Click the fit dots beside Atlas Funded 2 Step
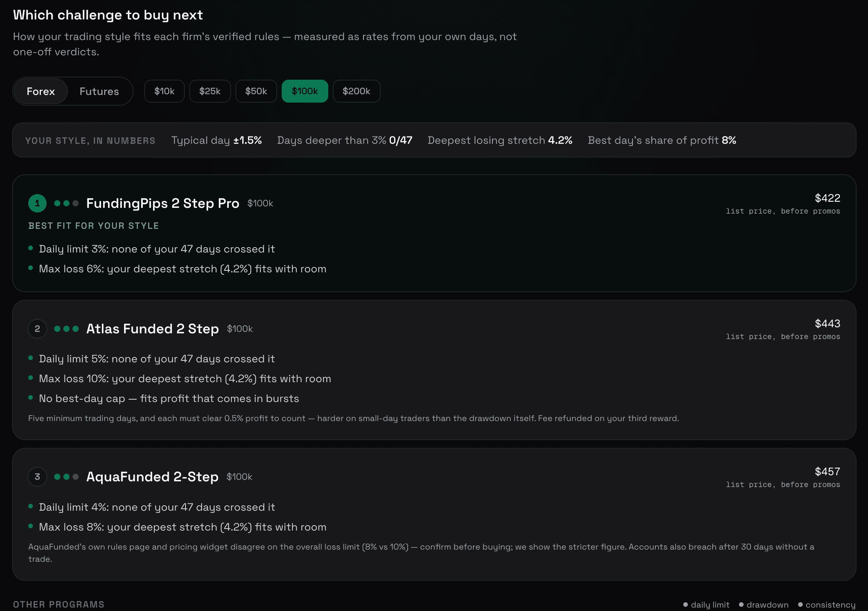Screen dimensions: 868x611 (66, 329)
